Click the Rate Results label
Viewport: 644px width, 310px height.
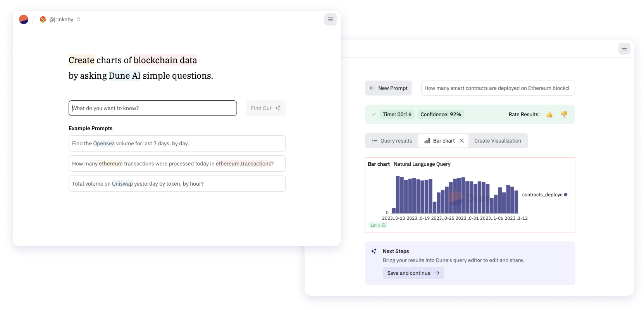[524, 114]
